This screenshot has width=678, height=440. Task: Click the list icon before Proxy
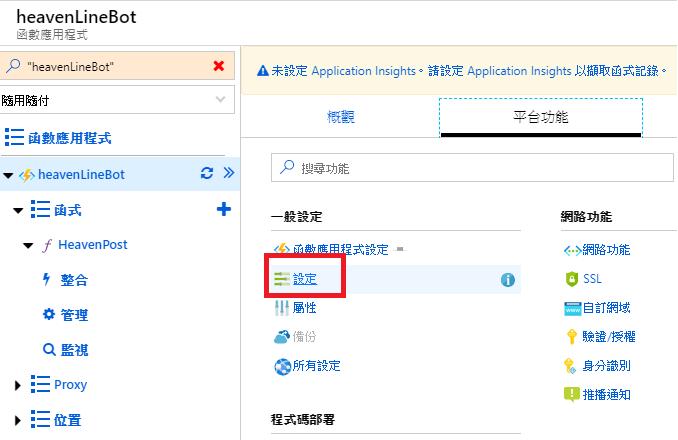pyautogui.click(x=40, y=384)
